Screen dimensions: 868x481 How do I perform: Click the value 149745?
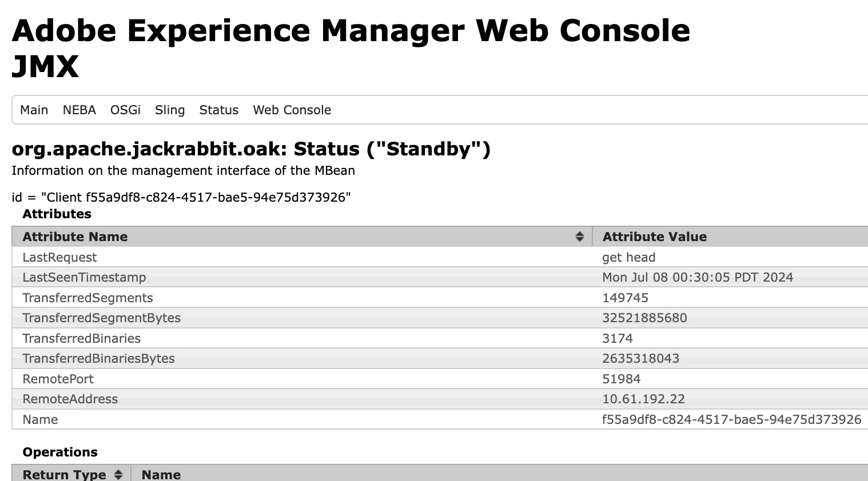pos(625,298)
